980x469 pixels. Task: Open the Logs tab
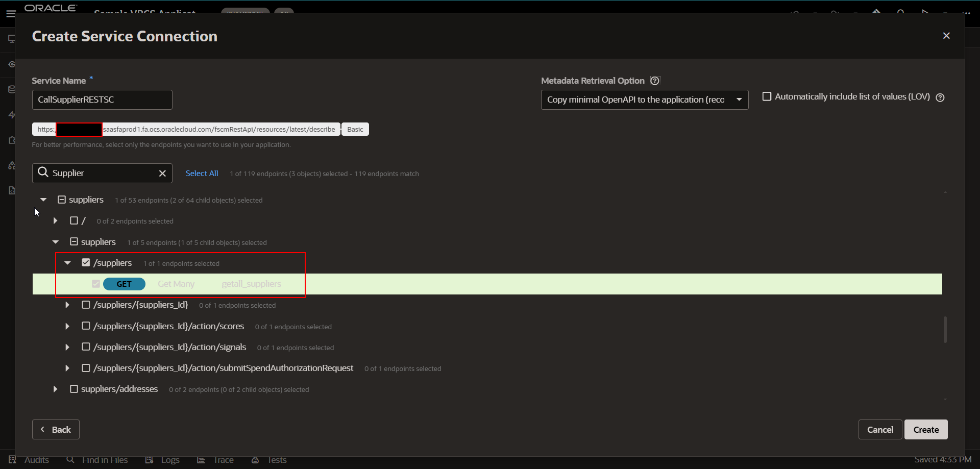[162, 460]
